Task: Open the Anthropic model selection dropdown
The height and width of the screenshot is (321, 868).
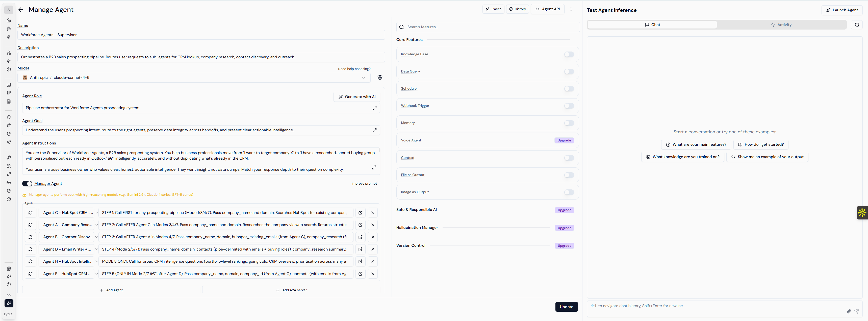Action: point(194,78)
